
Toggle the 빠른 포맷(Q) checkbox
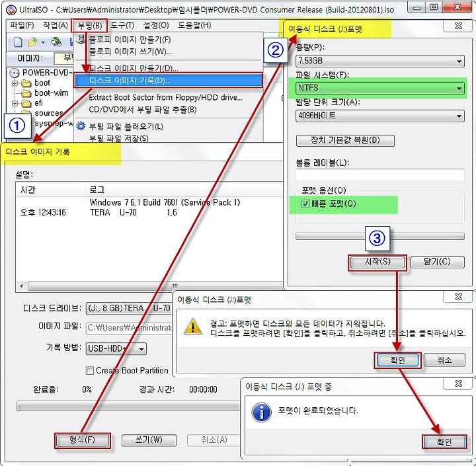pos(305,204)
